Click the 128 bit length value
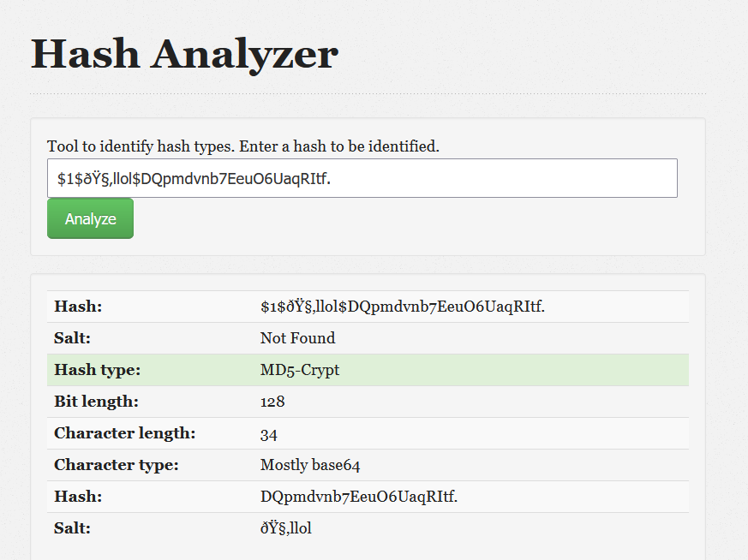Viewport: 748px width, 560px height. [272, 402]
